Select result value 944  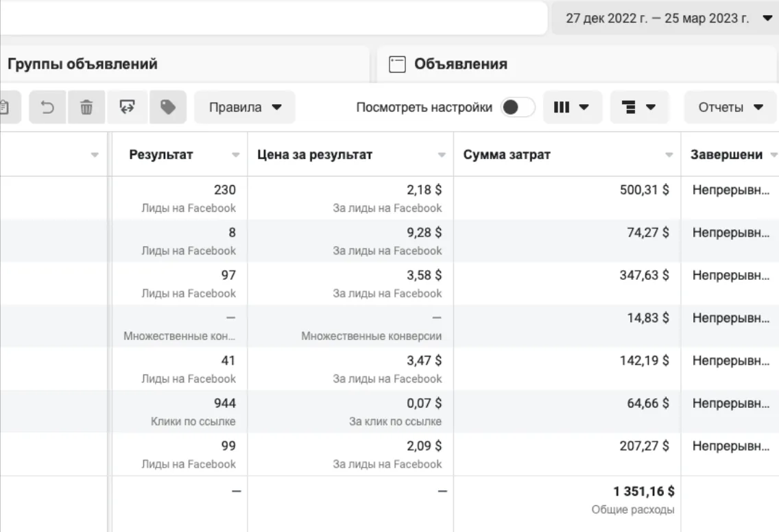[x=224, y=403]
